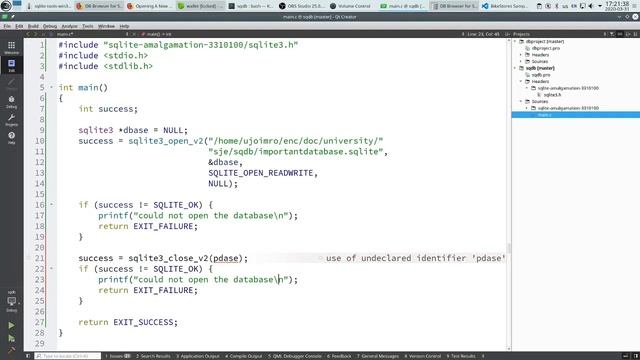Collapse Sources under sqdb project
Viewport: 640px width, 360px height.
tap(521, 101)
